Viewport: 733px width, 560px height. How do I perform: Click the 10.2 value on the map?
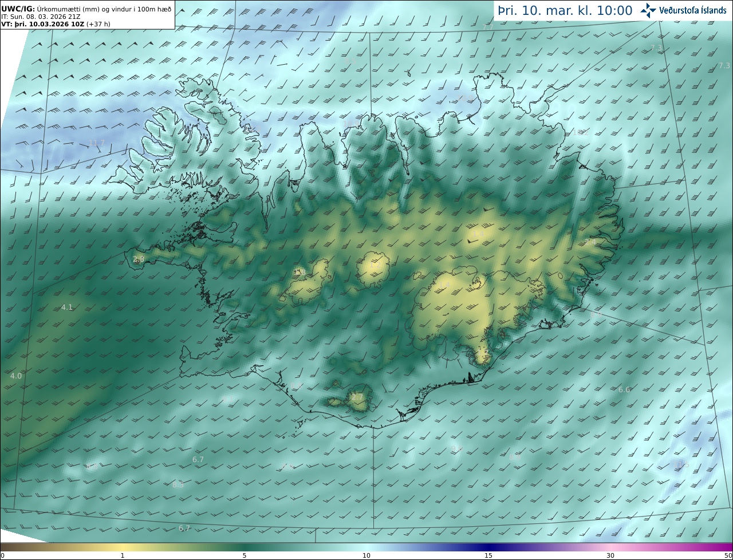[x=581, y=132]
